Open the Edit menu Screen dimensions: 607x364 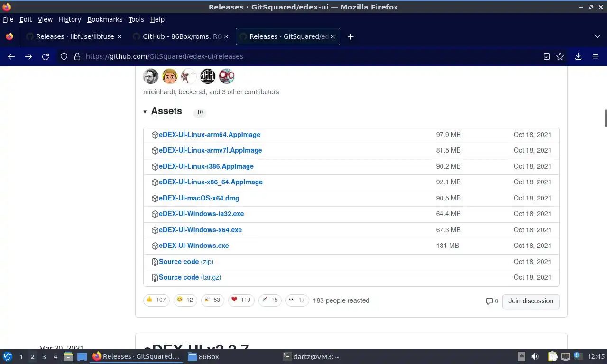point(26,19)
